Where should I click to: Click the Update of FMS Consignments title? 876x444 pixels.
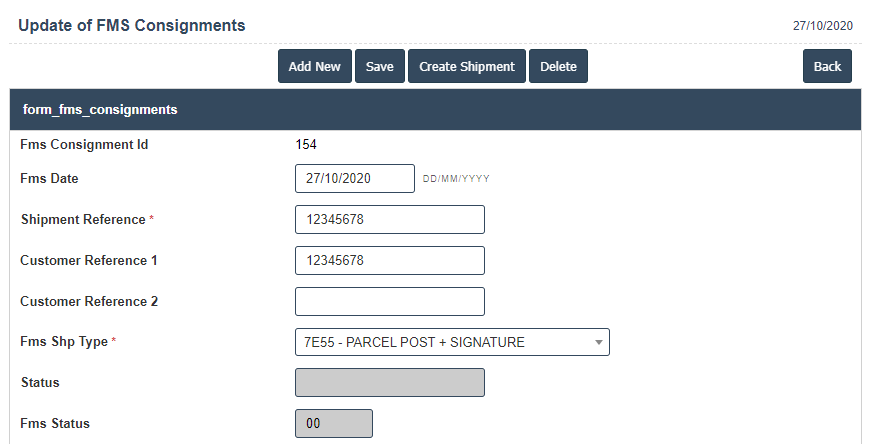point(132,25)
